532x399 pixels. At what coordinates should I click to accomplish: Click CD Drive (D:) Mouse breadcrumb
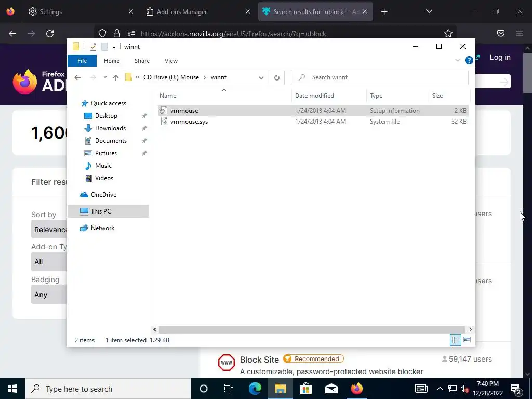[x=171, y=77]
